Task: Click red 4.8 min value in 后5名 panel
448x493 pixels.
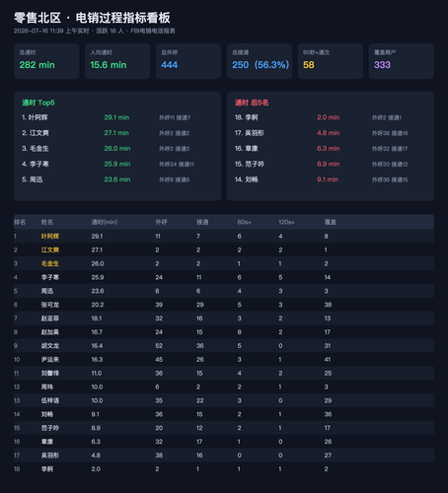Action: pos(328,133)
